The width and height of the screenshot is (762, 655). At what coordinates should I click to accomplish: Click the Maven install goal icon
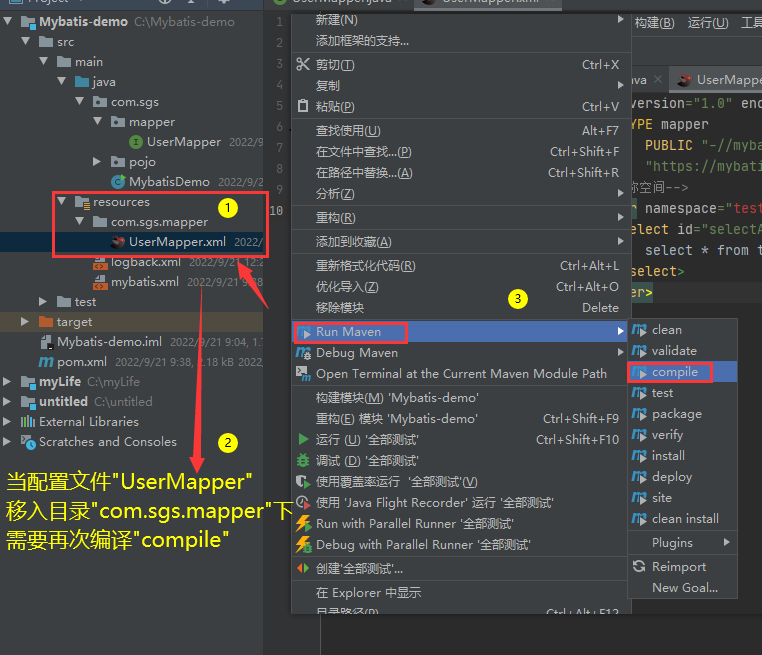coord(639,456)
